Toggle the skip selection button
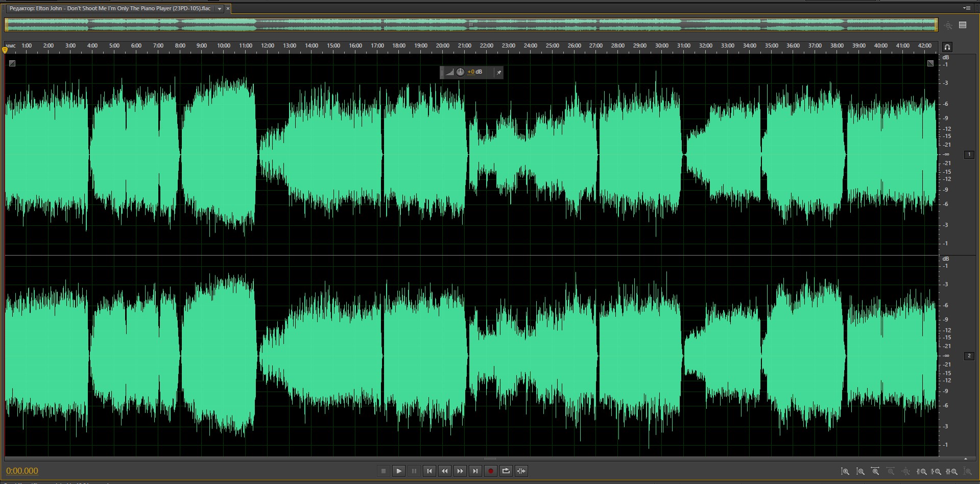The height and width of the screenshot is (484, 980). coord(521,471)
